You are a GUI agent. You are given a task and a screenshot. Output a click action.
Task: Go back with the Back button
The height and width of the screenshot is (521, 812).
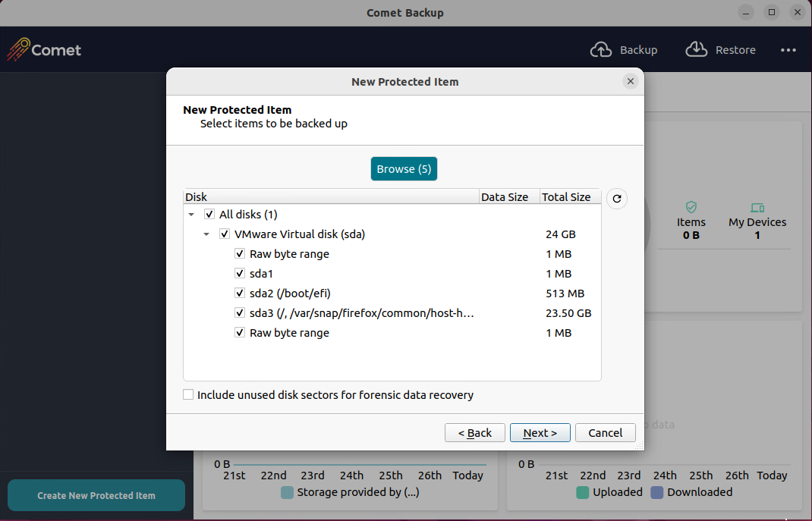click(x=475, y=432)
